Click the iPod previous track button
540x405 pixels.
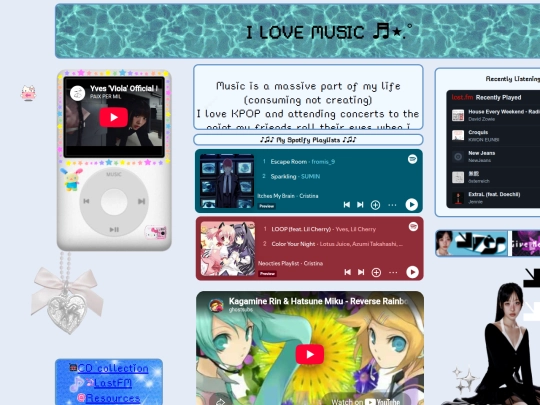pyautogui.click(x=86, y=201)
